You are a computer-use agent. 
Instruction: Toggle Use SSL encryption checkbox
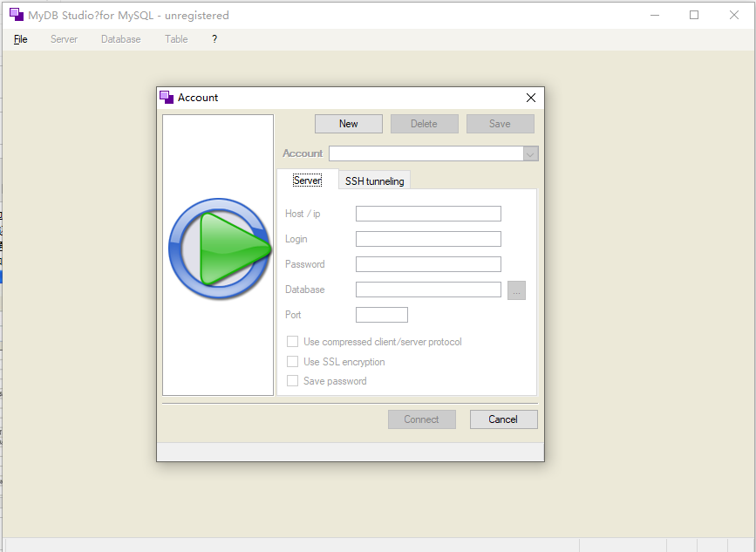[292, 362]
